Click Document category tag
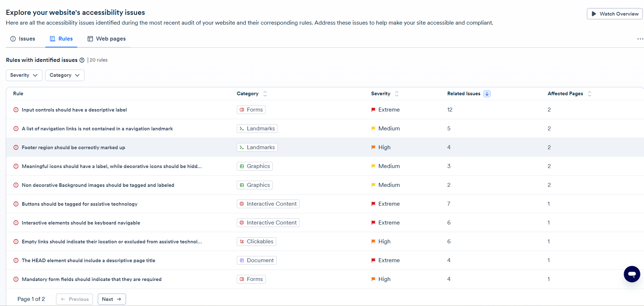Viewport: 644px width, 306px height. pos(257,260)
